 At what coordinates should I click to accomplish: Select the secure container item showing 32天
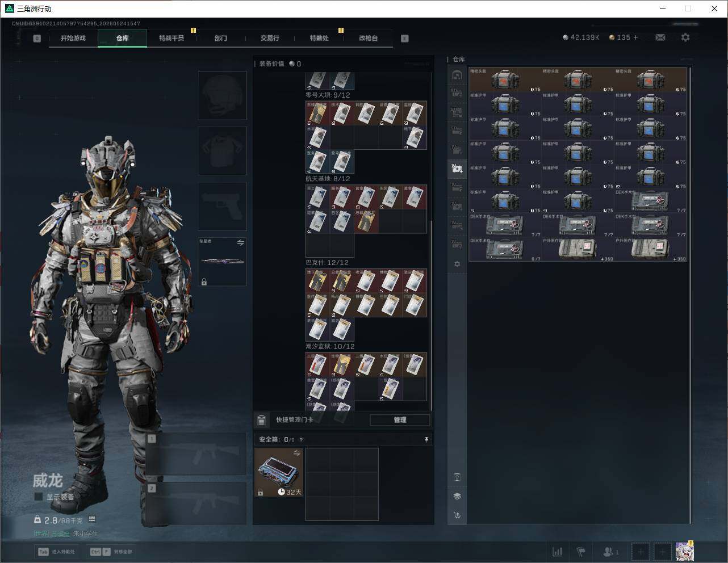[x=279, y=472]
